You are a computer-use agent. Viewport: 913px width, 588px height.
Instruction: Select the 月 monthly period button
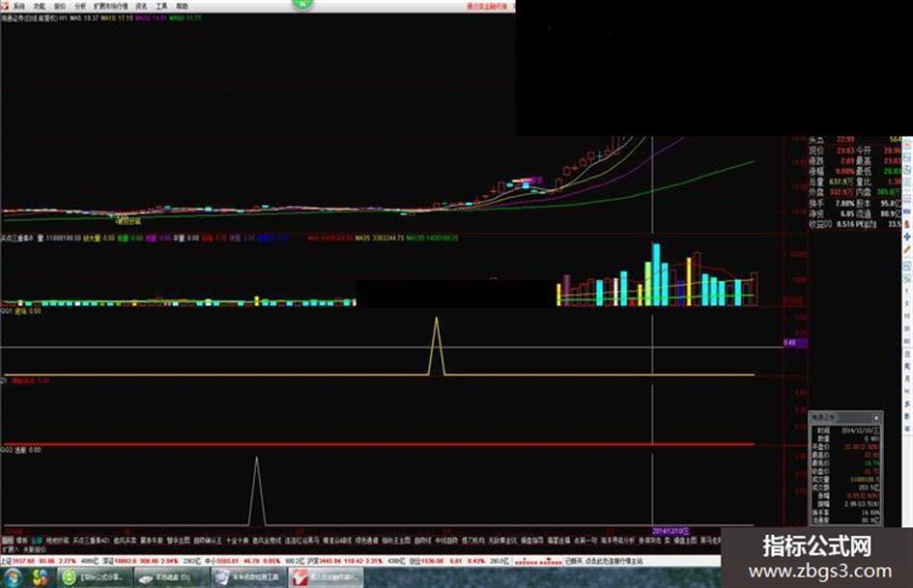click(x=906, y=378)
